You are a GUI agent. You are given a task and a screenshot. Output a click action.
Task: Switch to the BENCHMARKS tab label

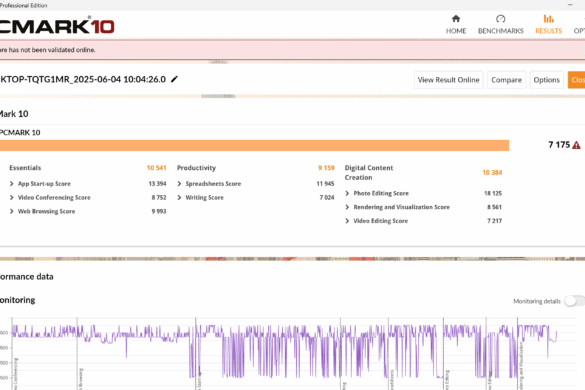coord(501,31)
